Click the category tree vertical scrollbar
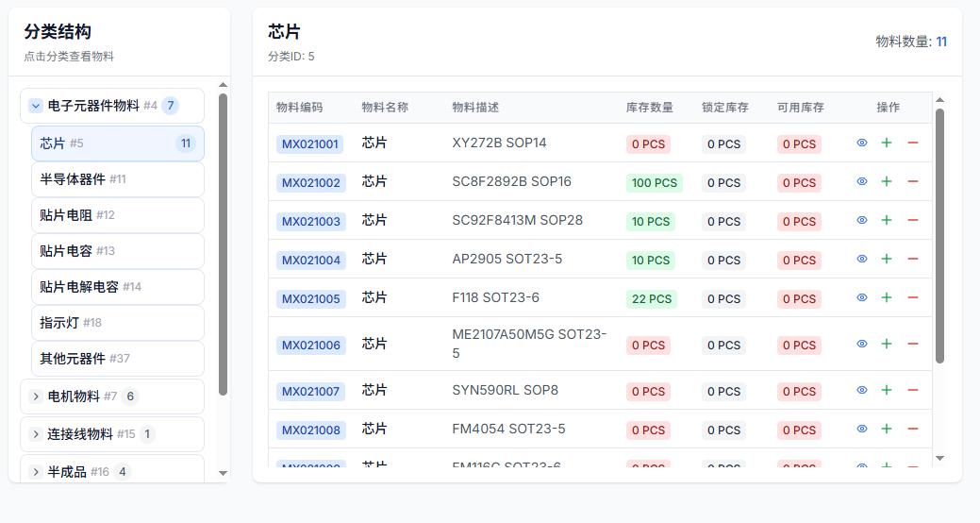980x523 pixels. tap(223, 244)
